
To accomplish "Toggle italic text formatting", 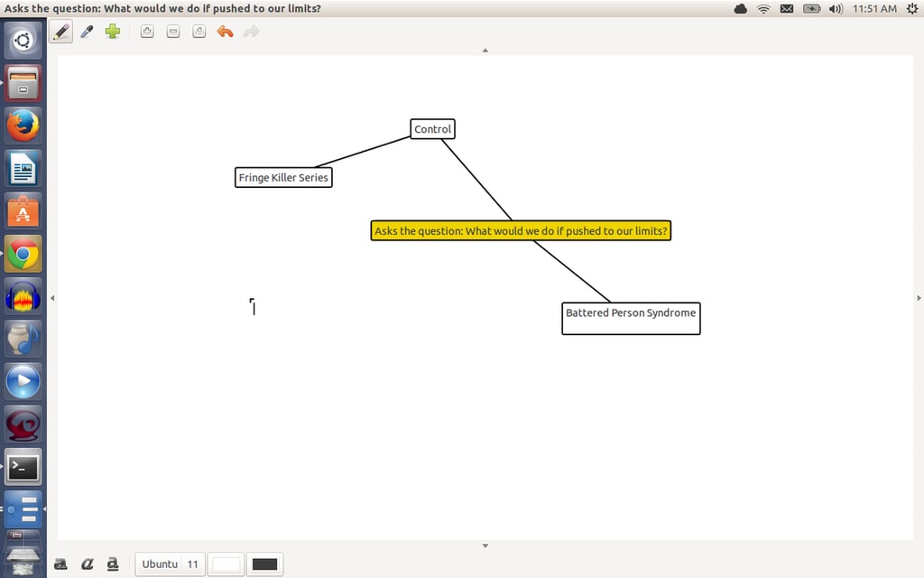I will point(88,564).
